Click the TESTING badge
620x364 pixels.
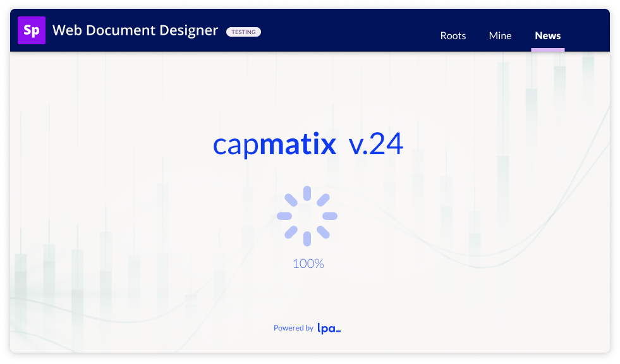243,32
